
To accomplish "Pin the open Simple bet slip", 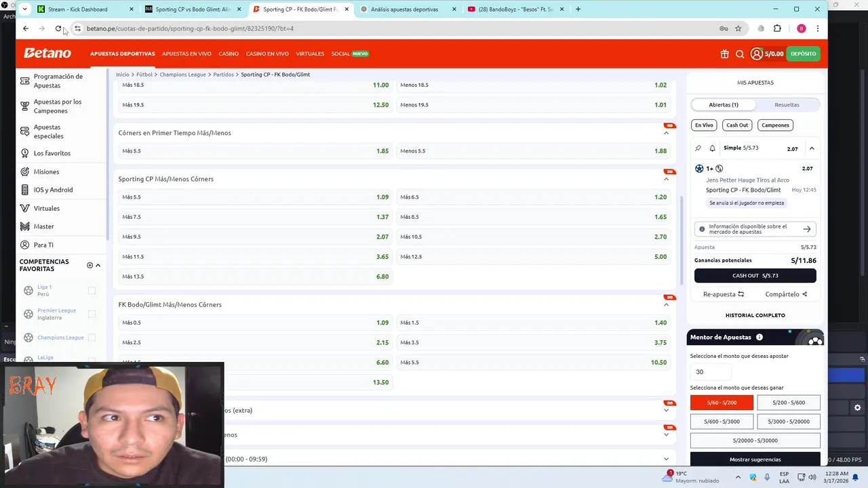I will click(698, 148).
